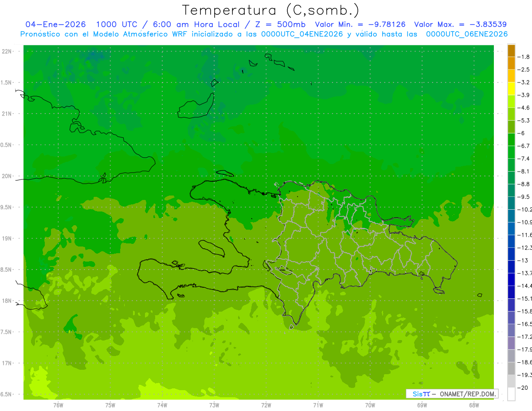Click the '-20' color bar label
This screenshot has height=411, width=532.
pos(523,388)
